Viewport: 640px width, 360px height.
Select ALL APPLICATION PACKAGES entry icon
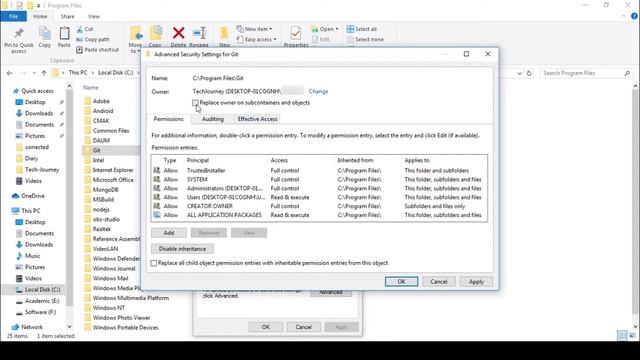157,215
